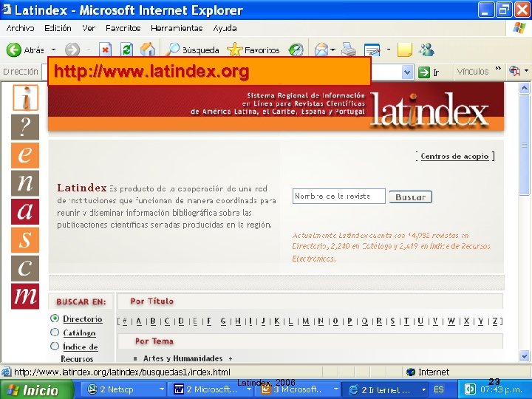This screenshot has width=532, height=399.
Task: Click the Directorio link
Action: pyautogui.click(x=83, y=319)
